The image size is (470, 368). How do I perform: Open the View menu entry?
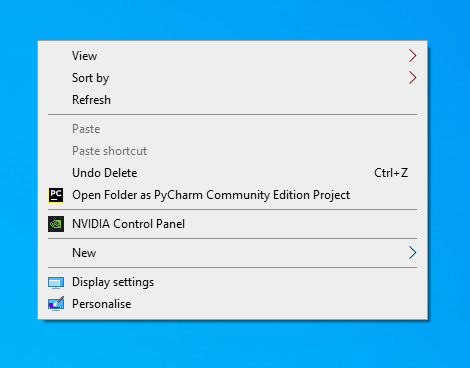pos(233,56)
